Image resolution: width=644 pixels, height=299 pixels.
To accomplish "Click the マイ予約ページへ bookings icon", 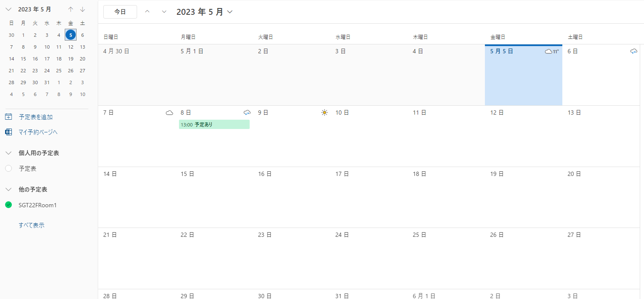I will pos(8,132).
